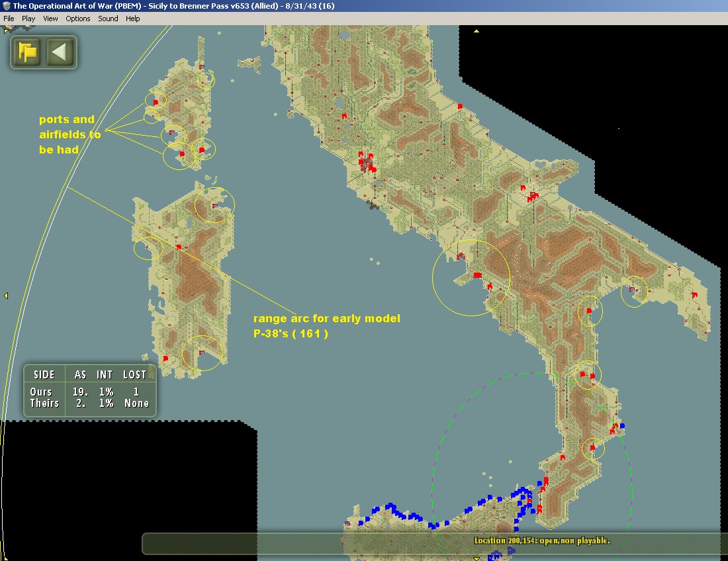This screenshot has width=728, height=561.
Task: Open the Help menu
Action: 133,19
